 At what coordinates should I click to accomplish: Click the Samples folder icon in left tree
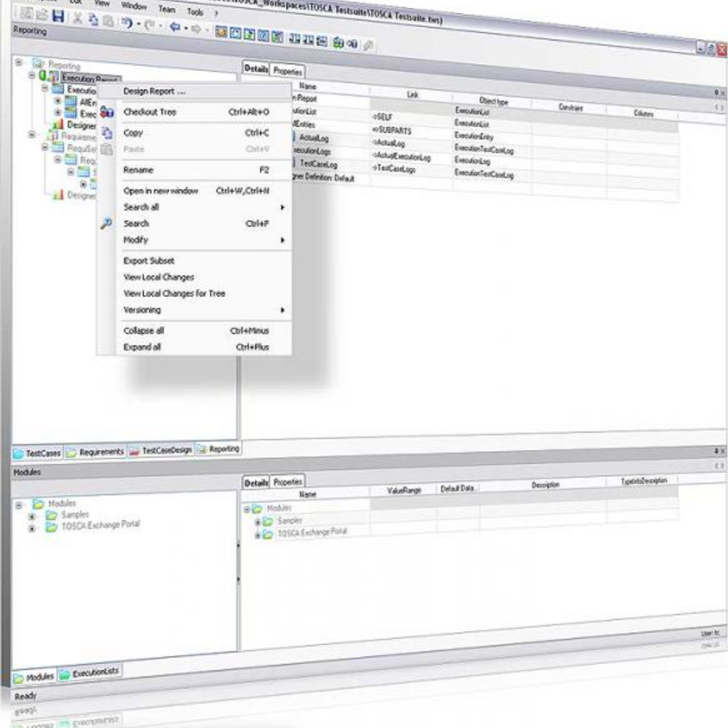(x=52, y=516)
